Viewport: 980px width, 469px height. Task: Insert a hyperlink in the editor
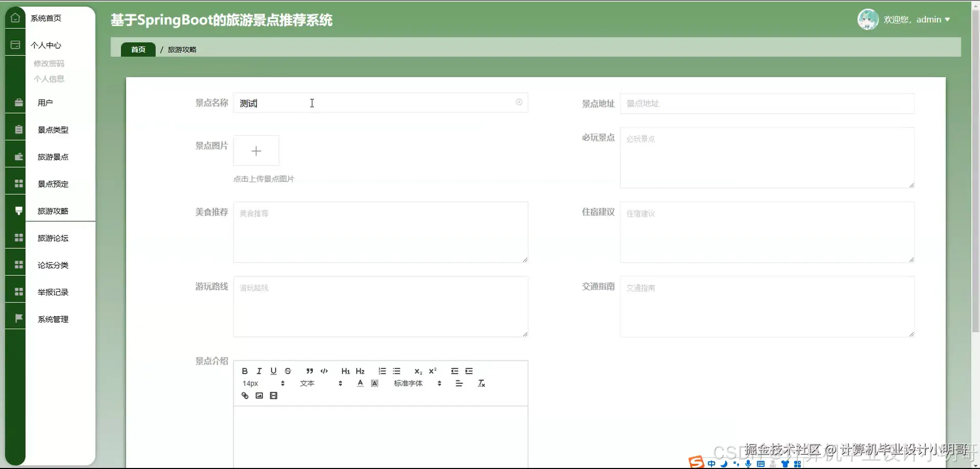(x=245, y=395)
